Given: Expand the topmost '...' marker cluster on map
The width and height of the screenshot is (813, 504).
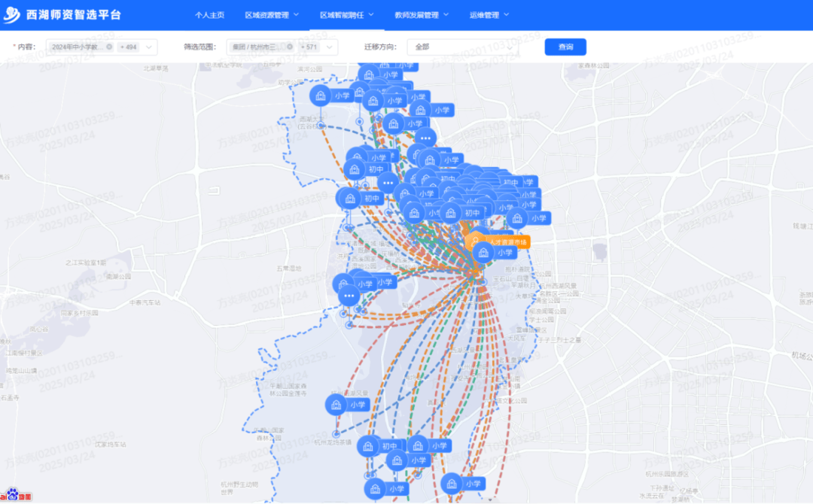Looking at the screenshot, I should click(x=425, y=138).
